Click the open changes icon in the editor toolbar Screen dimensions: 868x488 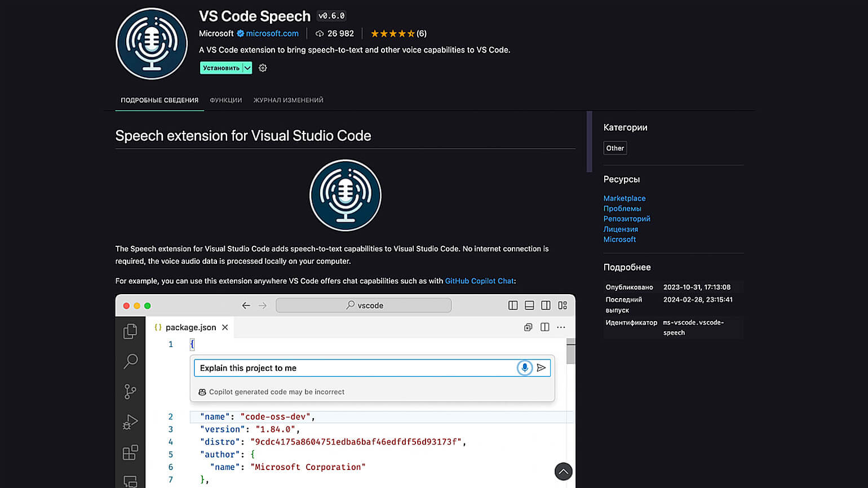pyautogui.click(x=528, y=327)
